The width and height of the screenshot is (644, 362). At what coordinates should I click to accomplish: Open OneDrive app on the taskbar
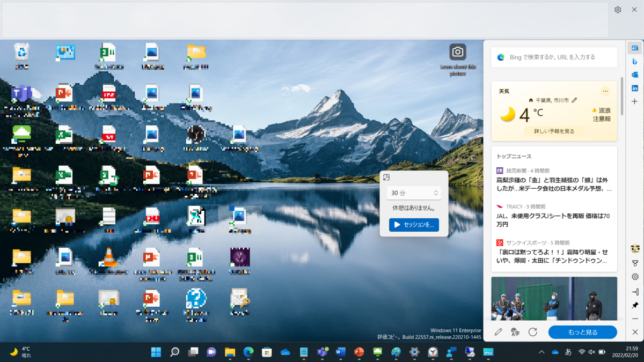pos(286,352)
